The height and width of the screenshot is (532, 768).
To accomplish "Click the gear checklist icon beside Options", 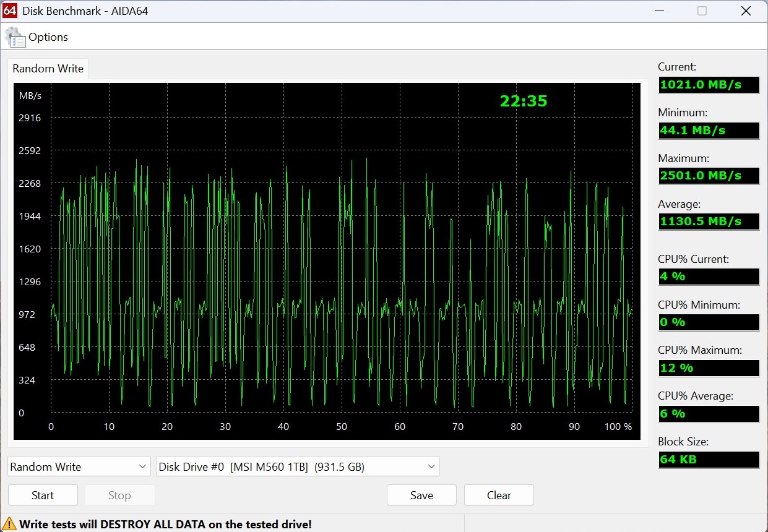I will (15, 38).
